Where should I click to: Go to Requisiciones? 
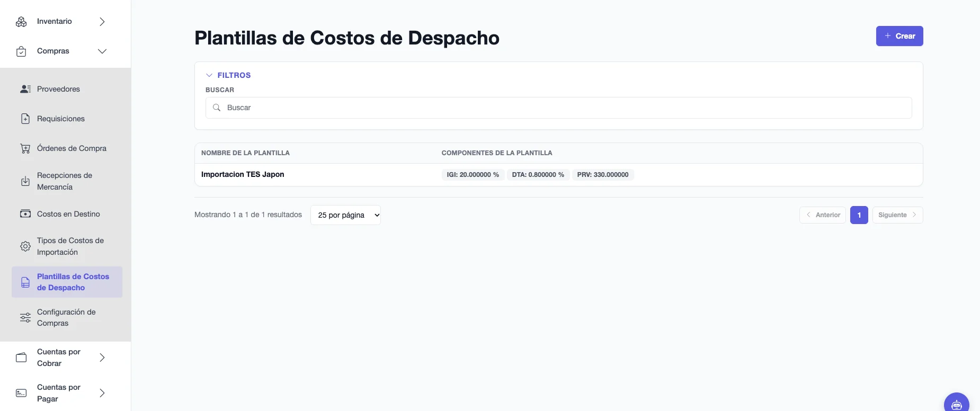click(x=61, y=119)
